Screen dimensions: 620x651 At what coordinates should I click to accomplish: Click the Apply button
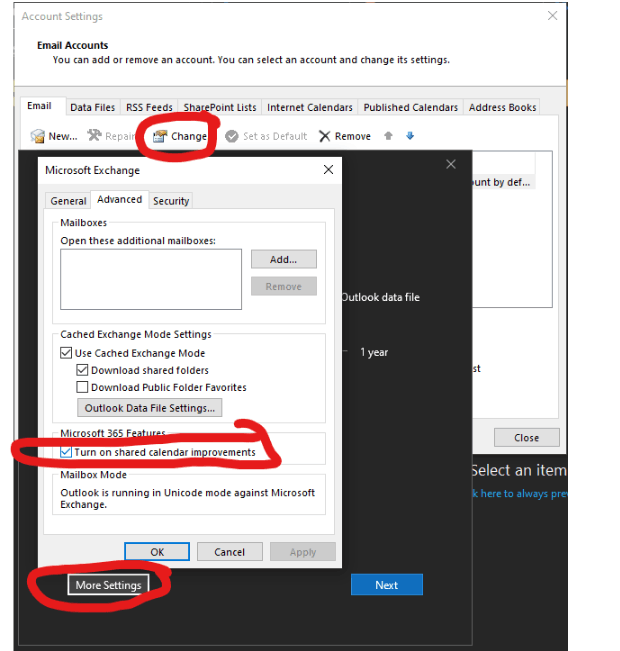coord(303,552)
